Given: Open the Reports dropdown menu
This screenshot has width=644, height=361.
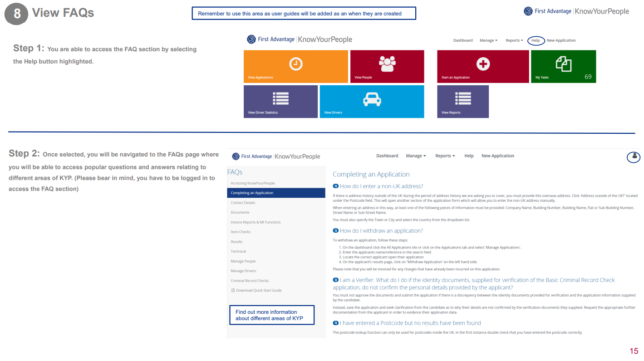Looking at the screenshot, I should [514, 40].
